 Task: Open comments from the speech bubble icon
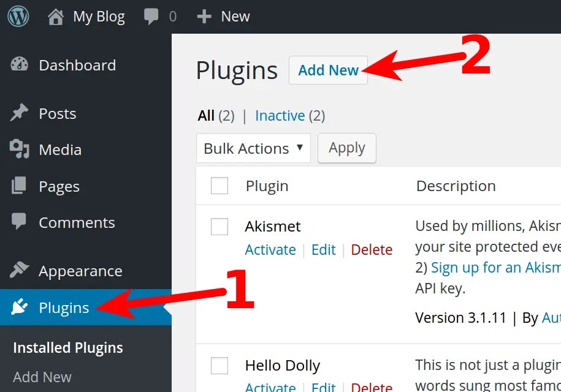pos(150,16)
